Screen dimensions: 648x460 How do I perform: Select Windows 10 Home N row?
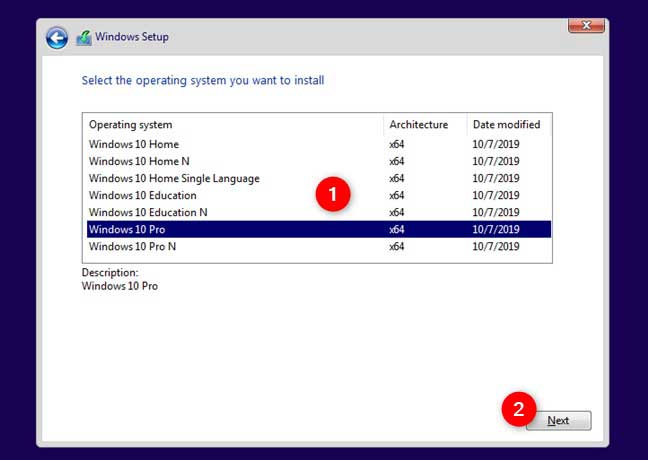pyautogui.click(x=319, y=161)
